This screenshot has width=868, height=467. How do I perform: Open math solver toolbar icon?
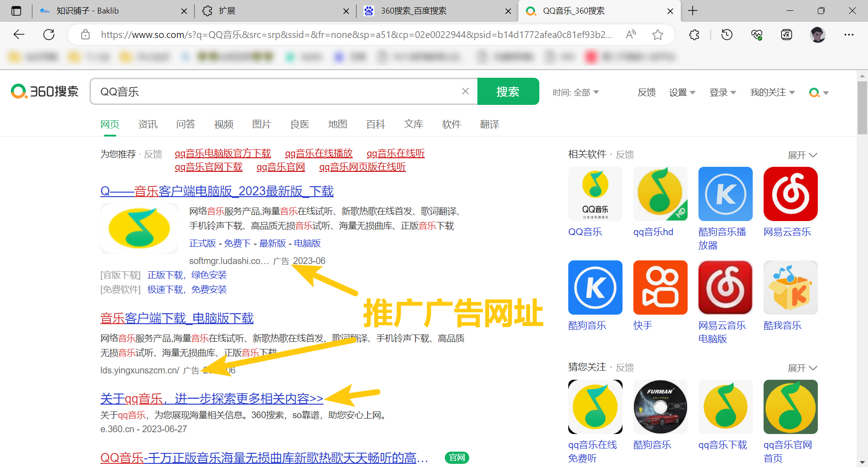tap(787, 34)
